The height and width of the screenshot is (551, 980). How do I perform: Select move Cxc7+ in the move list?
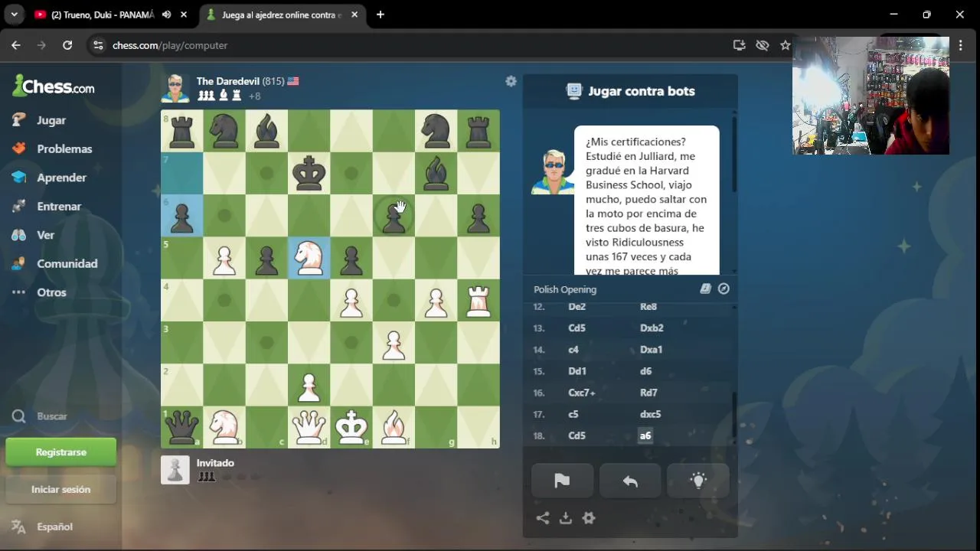click(x=582, y=393)
